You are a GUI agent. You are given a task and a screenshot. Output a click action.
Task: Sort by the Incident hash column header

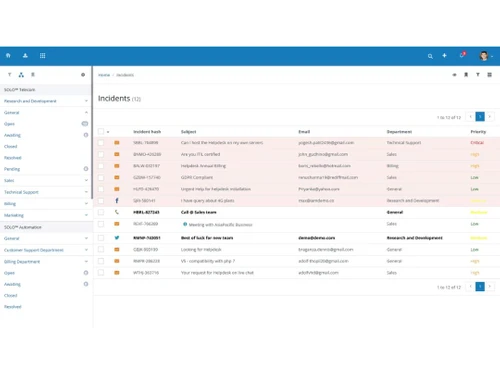tap(147, 132)
